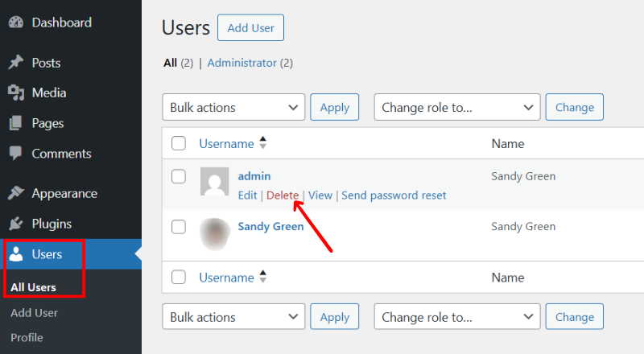Click Sandy Green name in admin row

coord(523,176)
